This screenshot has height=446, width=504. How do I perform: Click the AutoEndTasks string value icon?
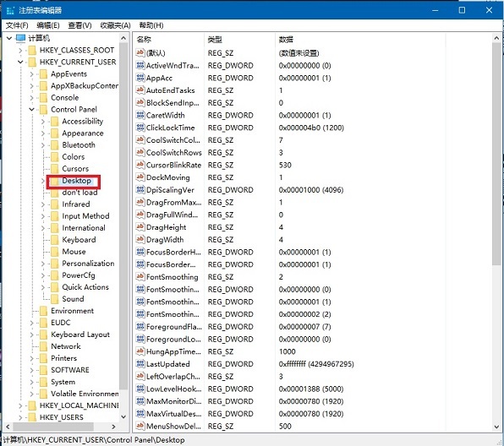pyautogui.click(x=140, y=90)
